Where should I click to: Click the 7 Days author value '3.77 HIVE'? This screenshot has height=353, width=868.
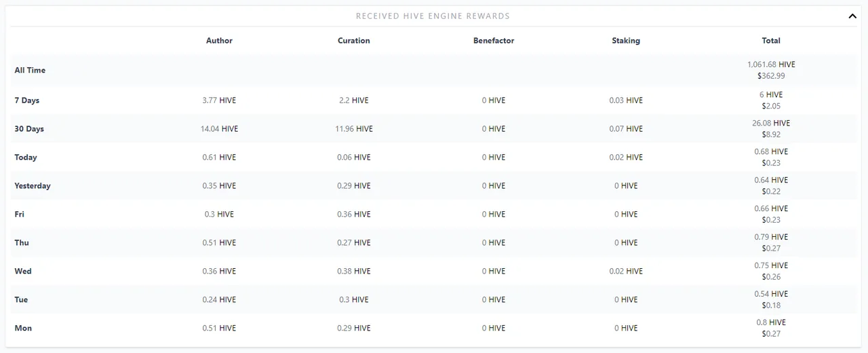tap(219, 100)
